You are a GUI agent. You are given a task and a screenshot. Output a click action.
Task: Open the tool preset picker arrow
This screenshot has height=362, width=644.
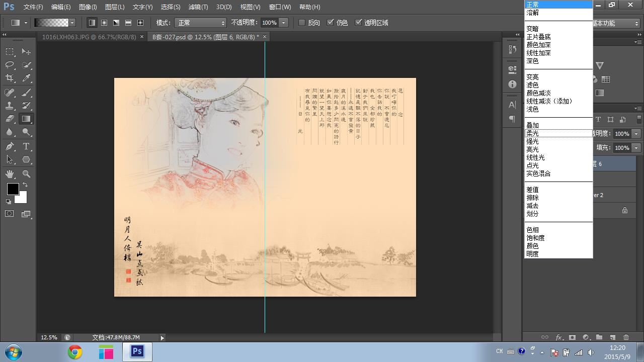pos(26,23)
